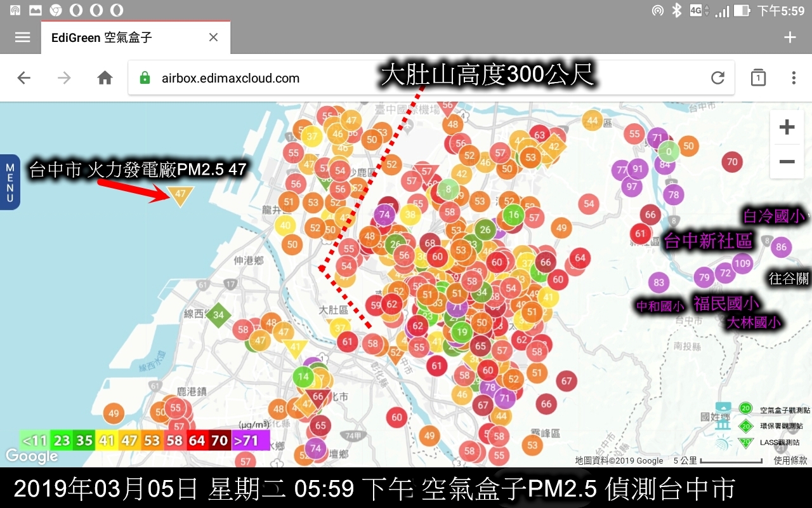Screen dimensions: 812x508
Task: Reload the airbox page
Action: pyautogui.click(x=717, y=77)
